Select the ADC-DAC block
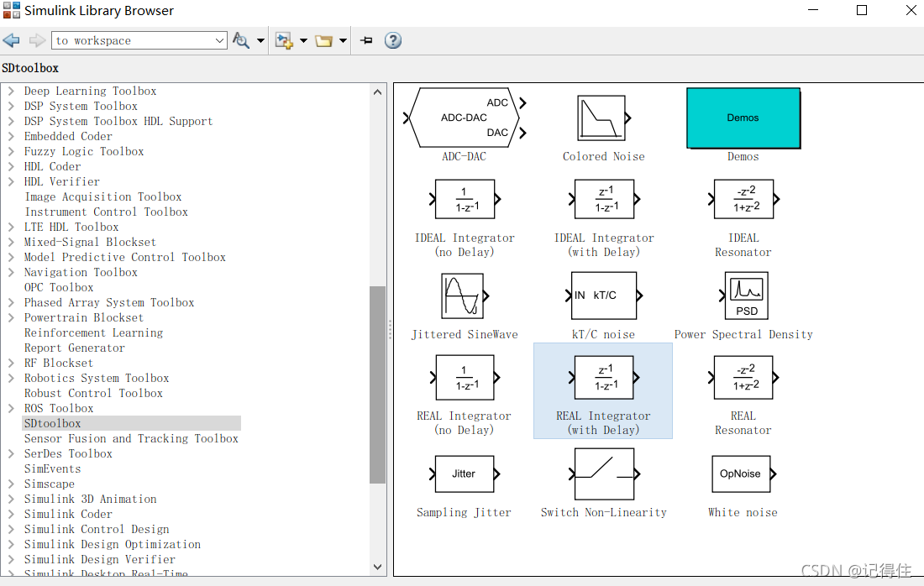This screenshot has width=924, height=586. coord(465,118)
